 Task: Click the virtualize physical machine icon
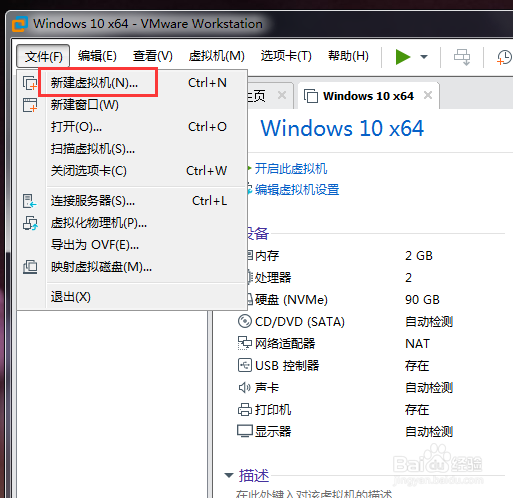(x=30, y=223)
